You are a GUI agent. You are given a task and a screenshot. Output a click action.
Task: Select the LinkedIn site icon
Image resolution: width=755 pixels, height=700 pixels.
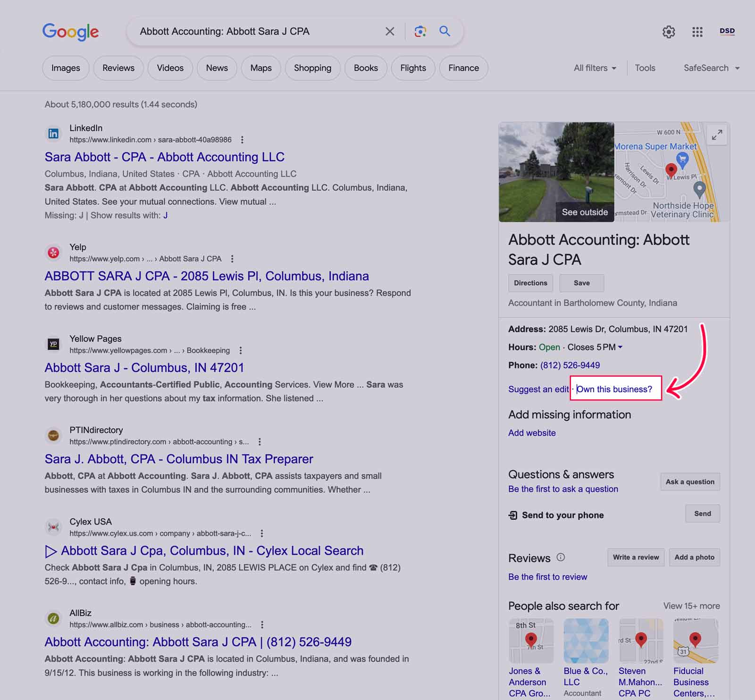pyautogui.click(x=53, y=134)
